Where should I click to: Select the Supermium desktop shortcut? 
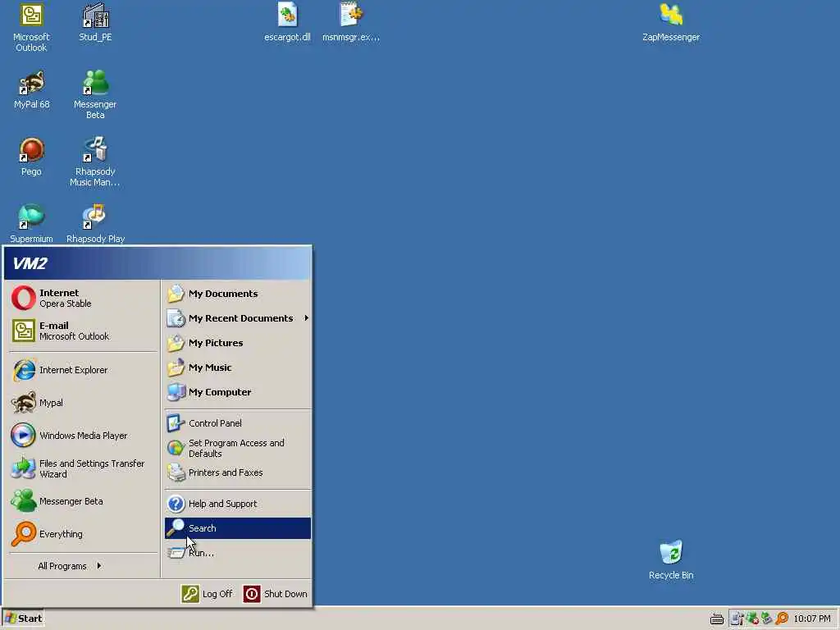pos(31,223)
